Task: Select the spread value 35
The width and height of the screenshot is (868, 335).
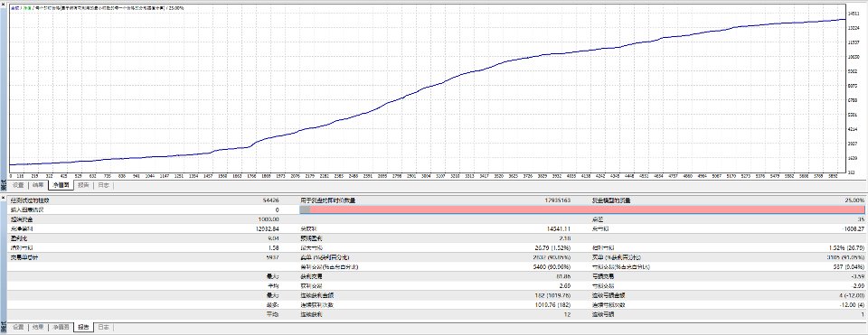Action: pos(861,219)
